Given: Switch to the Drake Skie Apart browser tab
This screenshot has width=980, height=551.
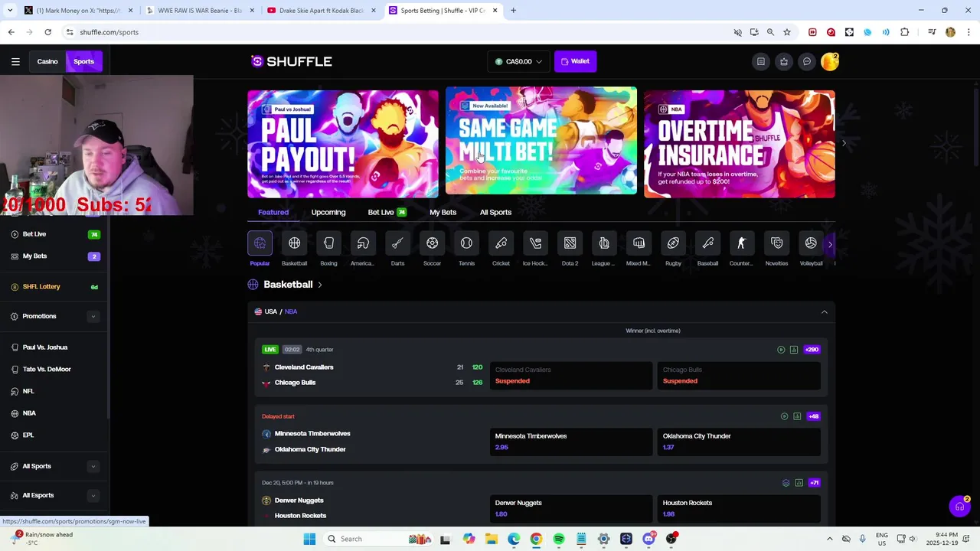Looking at the screenshot, I should pyautogui.click(x=320, y=10).
